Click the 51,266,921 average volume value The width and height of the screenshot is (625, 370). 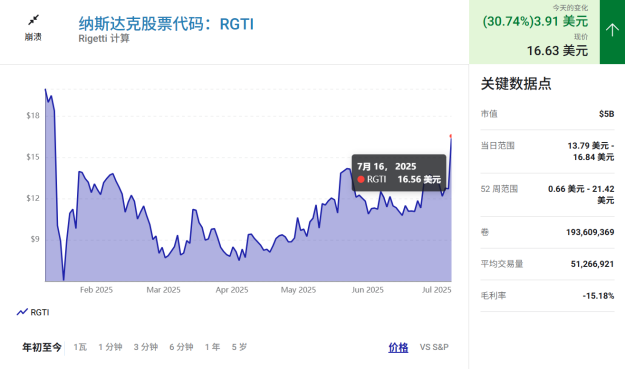[592, 264]
